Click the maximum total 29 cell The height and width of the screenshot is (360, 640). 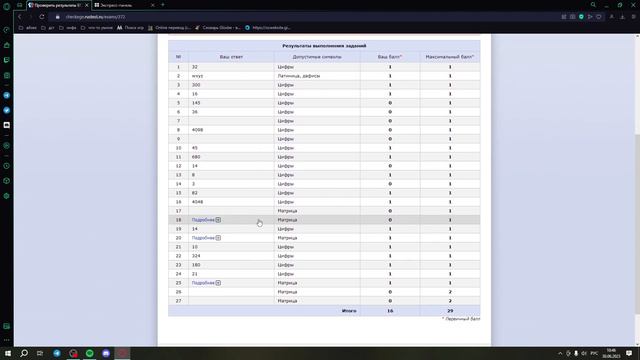450,311
